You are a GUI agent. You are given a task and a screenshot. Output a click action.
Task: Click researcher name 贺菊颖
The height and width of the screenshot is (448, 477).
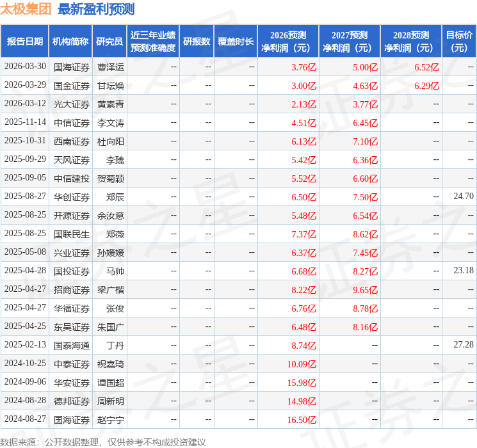[x=111, y=179]
